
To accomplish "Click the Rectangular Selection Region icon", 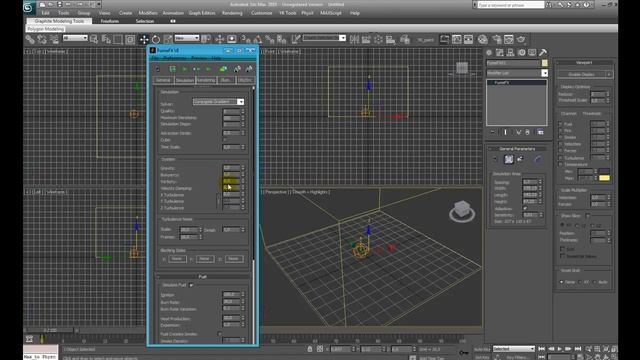I will tap(118, 39).
